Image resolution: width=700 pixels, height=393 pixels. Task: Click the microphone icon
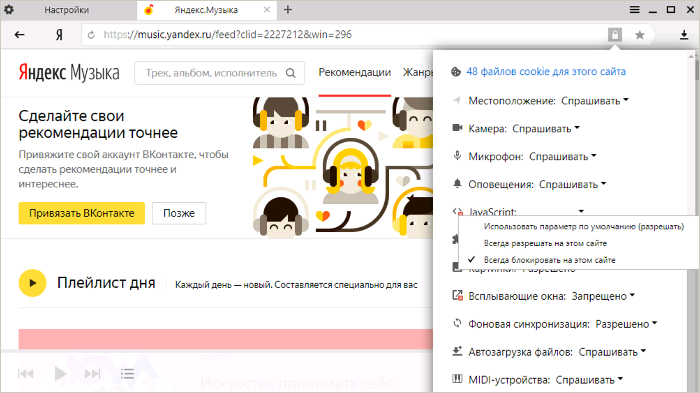coord(457,156)
